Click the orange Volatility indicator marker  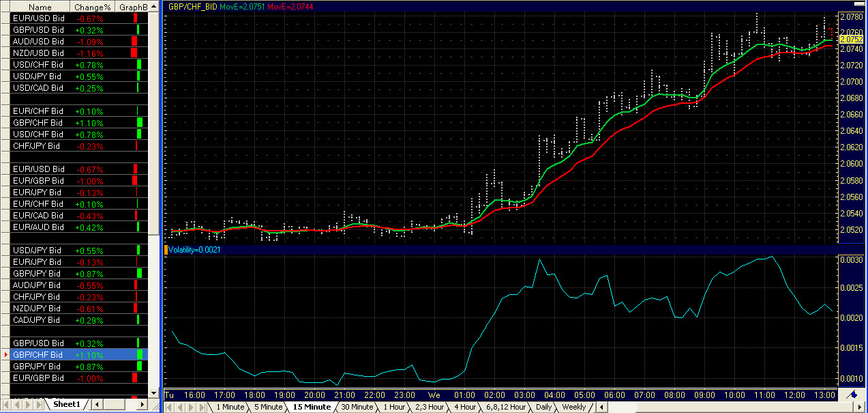166,251
